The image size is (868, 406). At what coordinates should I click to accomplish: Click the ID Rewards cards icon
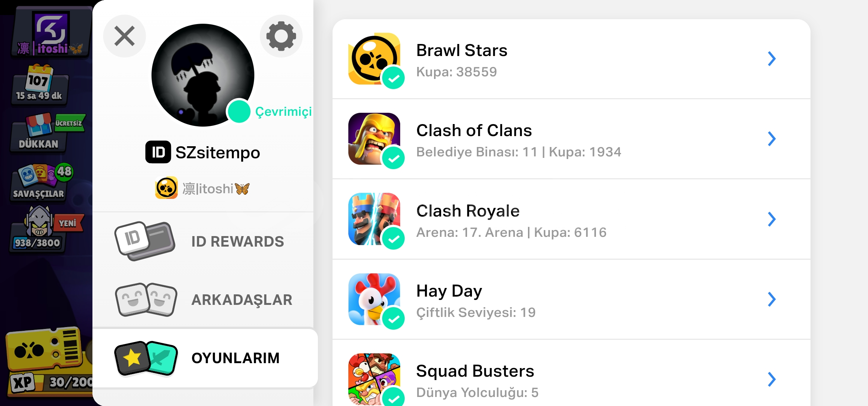point(145,241)
